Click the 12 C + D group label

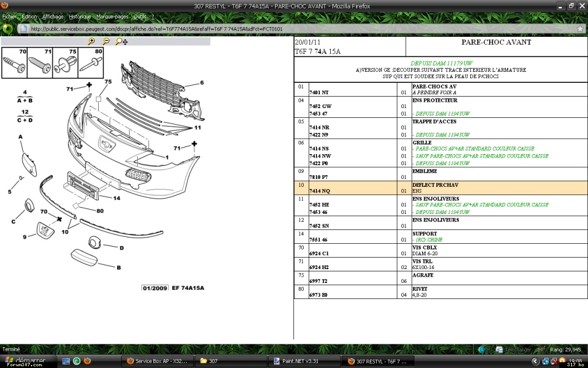coord(25,116)
